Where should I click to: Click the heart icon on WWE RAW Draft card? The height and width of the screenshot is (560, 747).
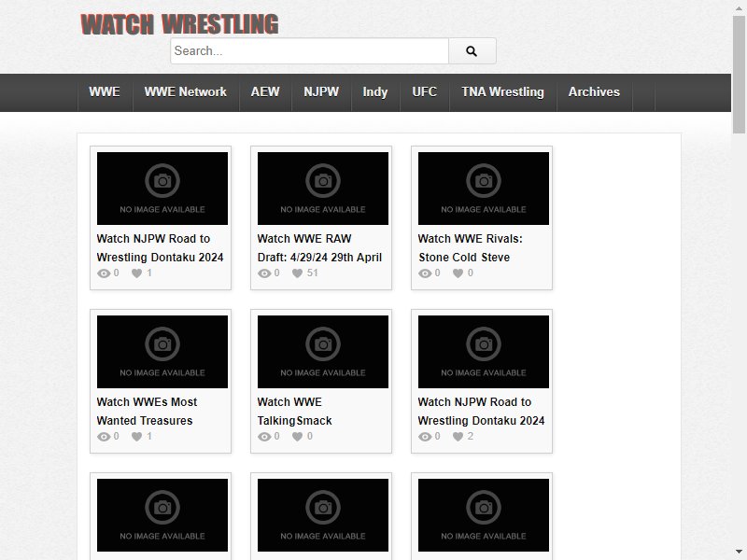297,273
